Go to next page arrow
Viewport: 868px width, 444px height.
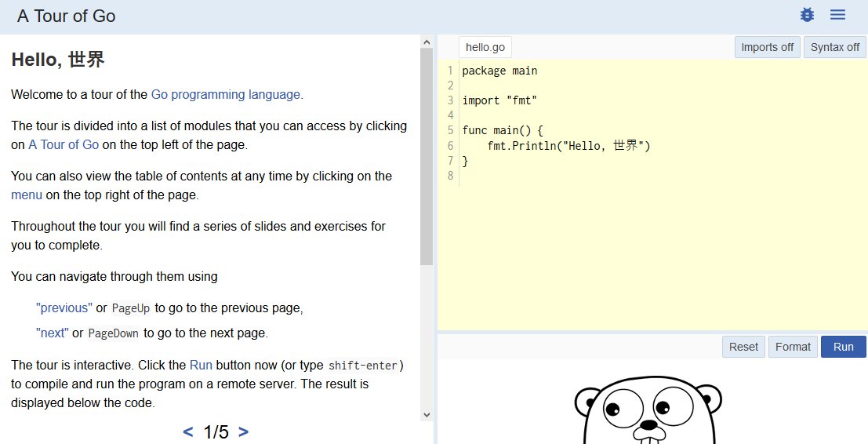coord(243,431)
